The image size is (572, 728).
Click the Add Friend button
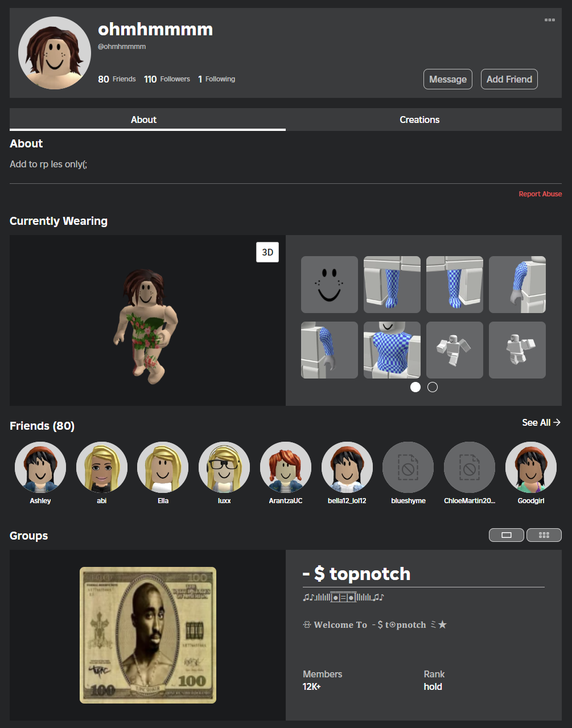click(509, 79)
